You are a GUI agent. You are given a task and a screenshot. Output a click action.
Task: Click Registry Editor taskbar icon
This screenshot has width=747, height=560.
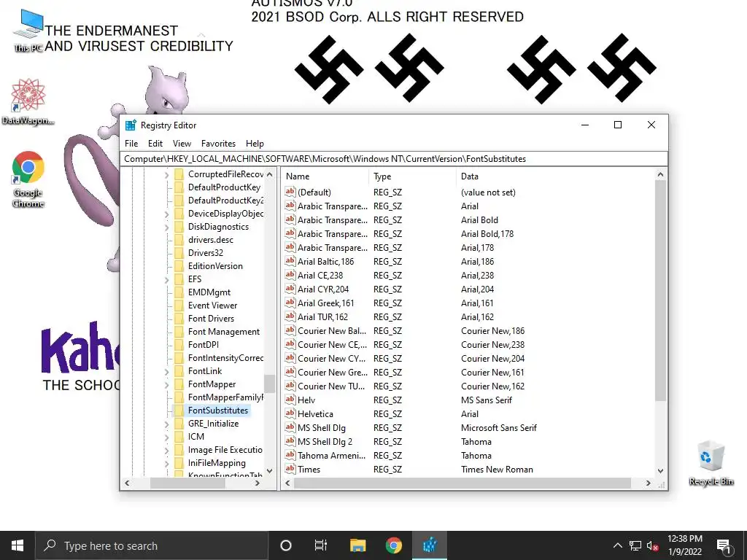(x=430, y=545)
